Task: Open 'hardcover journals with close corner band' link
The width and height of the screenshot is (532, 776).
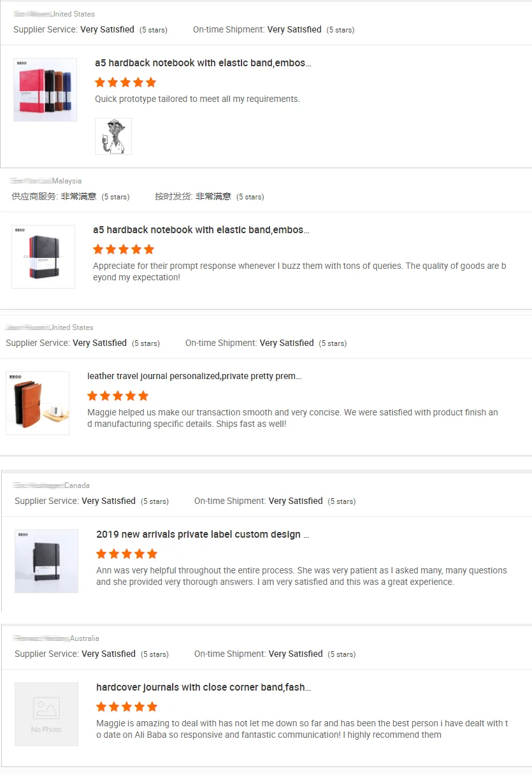Action: pos(203,687)
